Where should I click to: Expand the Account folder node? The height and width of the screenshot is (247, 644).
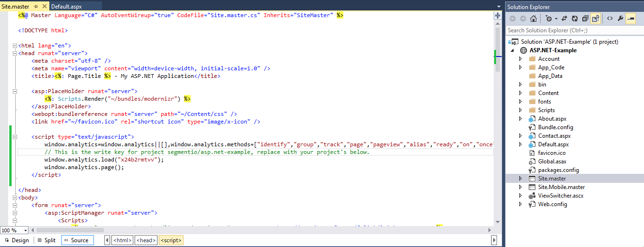(521, 59)
